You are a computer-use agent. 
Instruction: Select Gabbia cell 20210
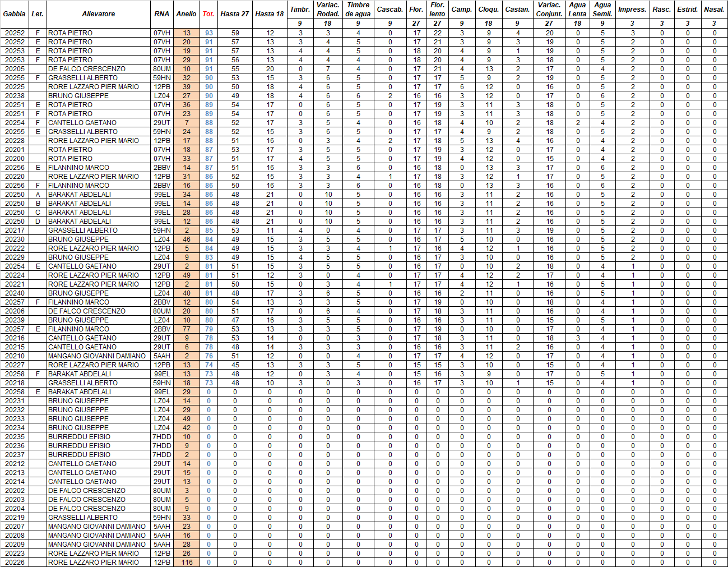click(x=15, y=356)
